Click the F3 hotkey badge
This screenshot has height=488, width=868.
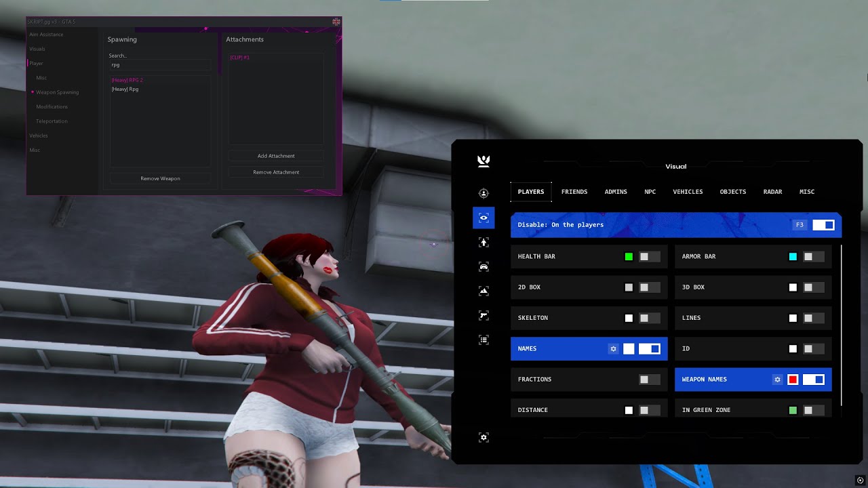click(800, 225)
